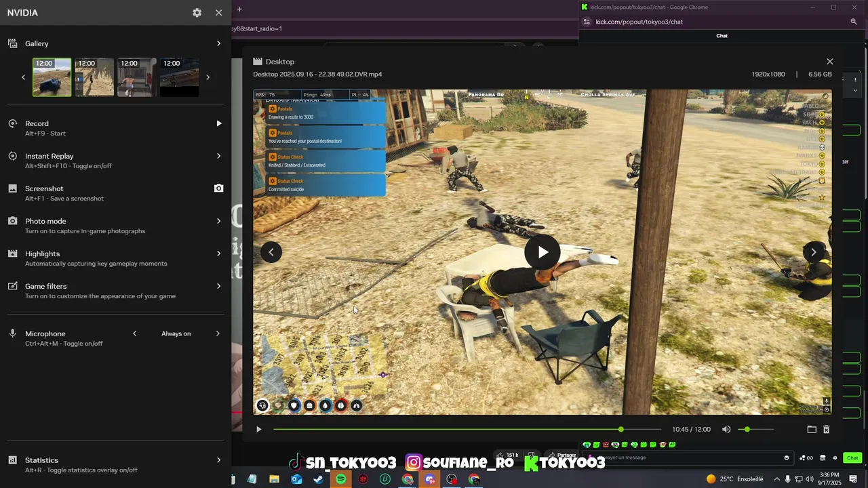The image size is (868, 488).
Task: Open a new browser tab with plus icon
Action: 239,9
